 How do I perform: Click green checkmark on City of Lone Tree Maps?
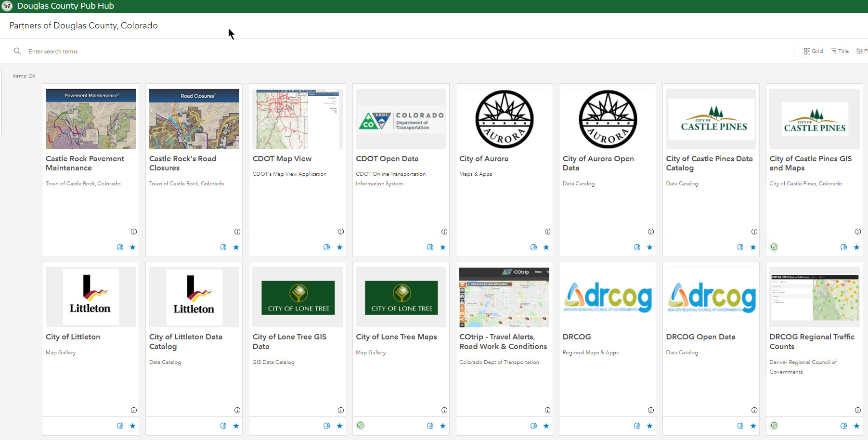(361, 426)
